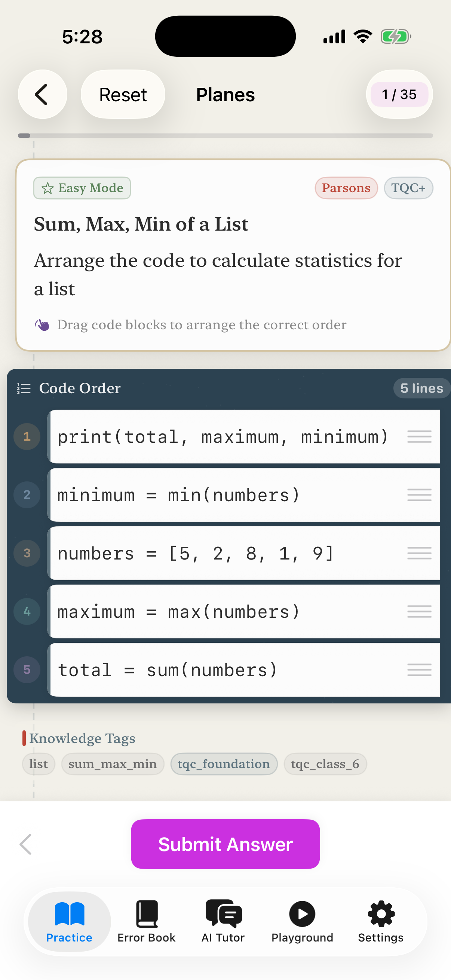Tap the TQC+ badge
This screenshot has width=451, height=980.
(408, 188)
